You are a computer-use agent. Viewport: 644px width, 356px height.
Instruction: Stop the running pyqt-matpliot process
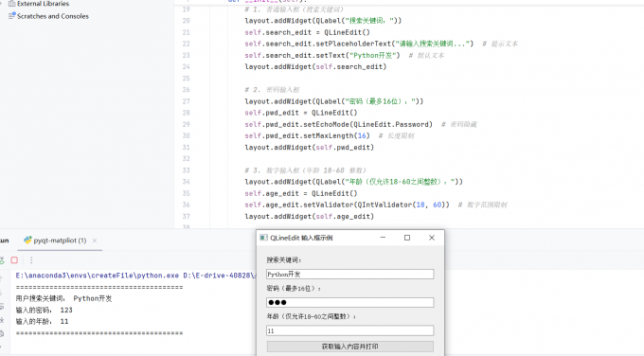click(14, 260)
